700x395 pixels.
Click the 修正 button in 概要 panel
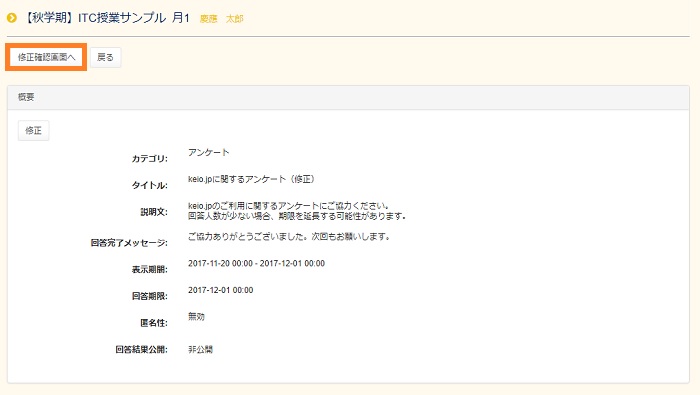(33, 130)
